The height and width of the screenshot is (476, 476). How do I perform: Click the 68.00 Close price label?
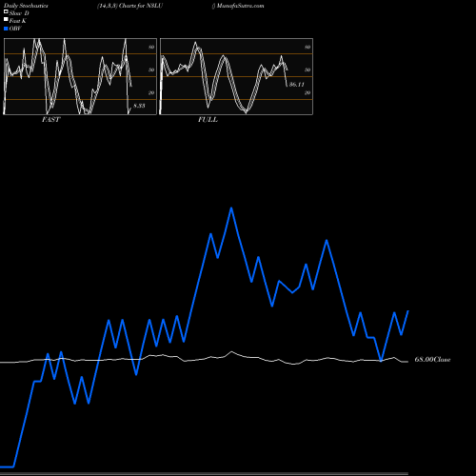(432, 360)
